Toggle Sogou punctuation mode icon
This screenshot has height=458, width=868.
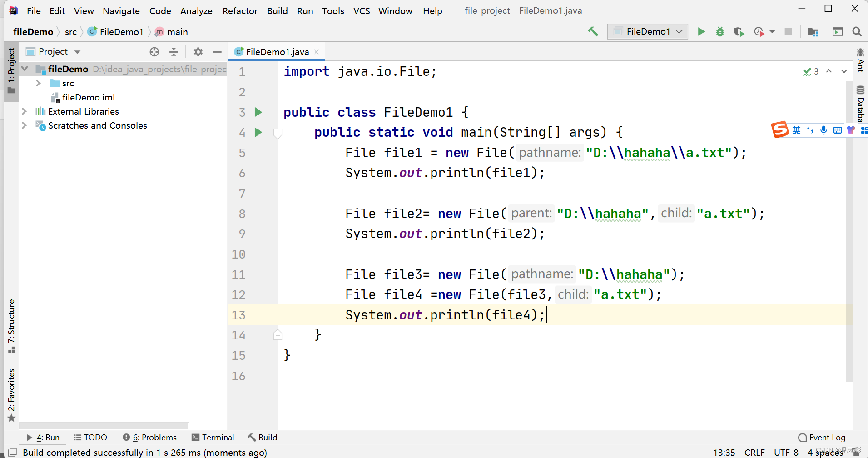click(x=810, y=130)
